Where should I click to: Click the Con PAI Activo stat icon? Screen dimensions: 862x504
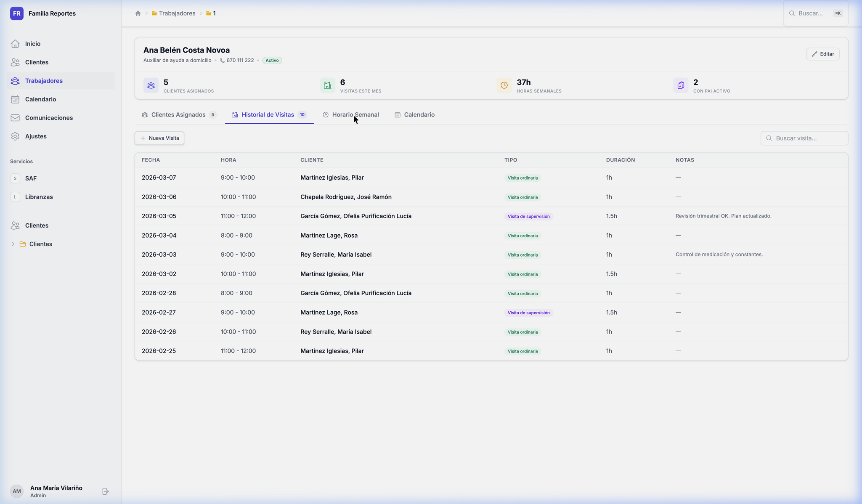[681, 85]
